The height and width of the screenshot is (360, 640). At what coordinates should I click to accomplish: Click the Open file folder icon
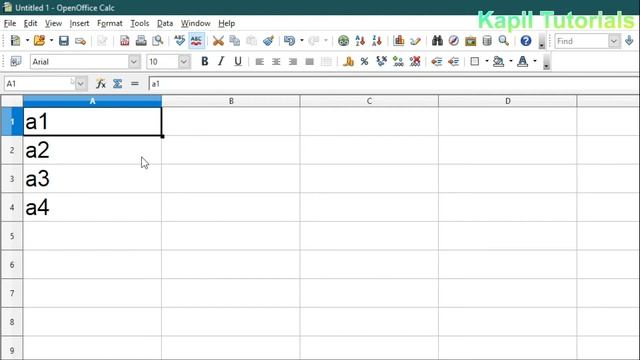click(40, 41)
